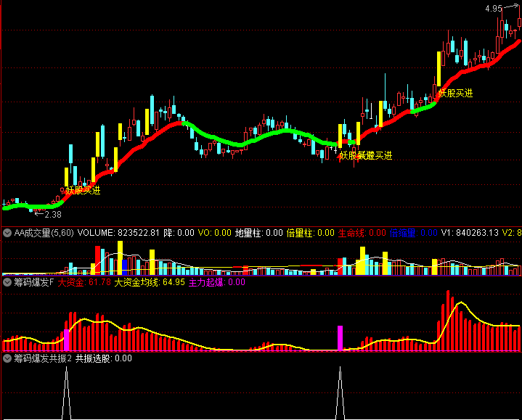Click the 共振选股: 0.00 label

point(104,358)
